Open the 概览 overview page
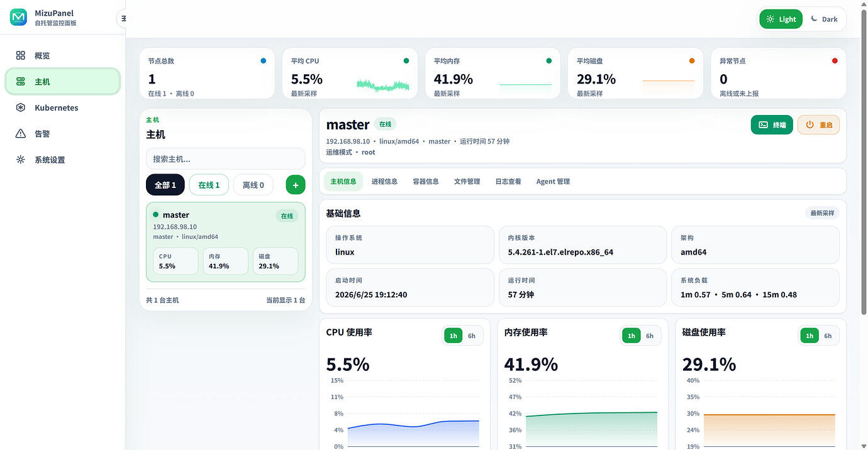 tap(62, 55)
